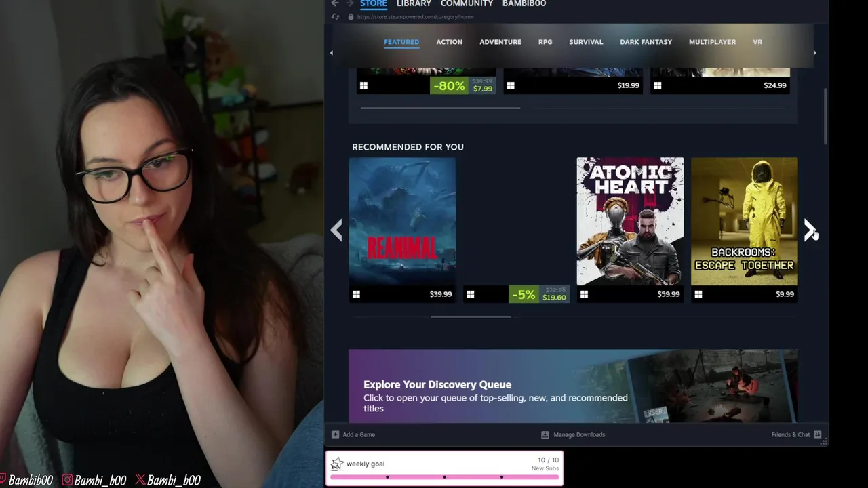Image resolution: width=868 pixels, height=488 pixels.
Task: Reload the Steam store page
Action: click(336, 16)
